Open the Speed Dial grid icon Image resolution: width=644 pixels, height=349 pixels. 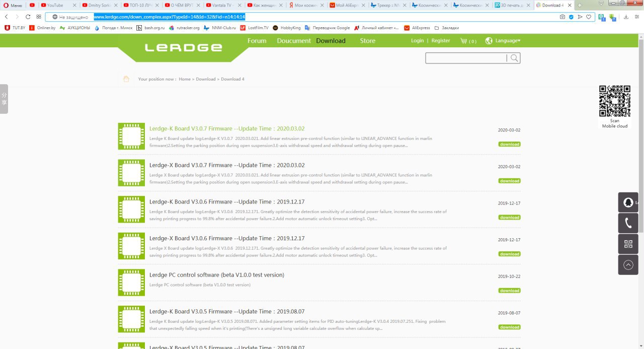pos(39,17)
